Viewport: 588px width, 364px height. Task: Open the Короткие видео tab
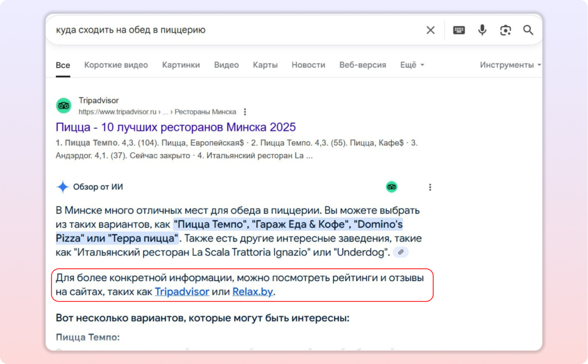(116, 65)
